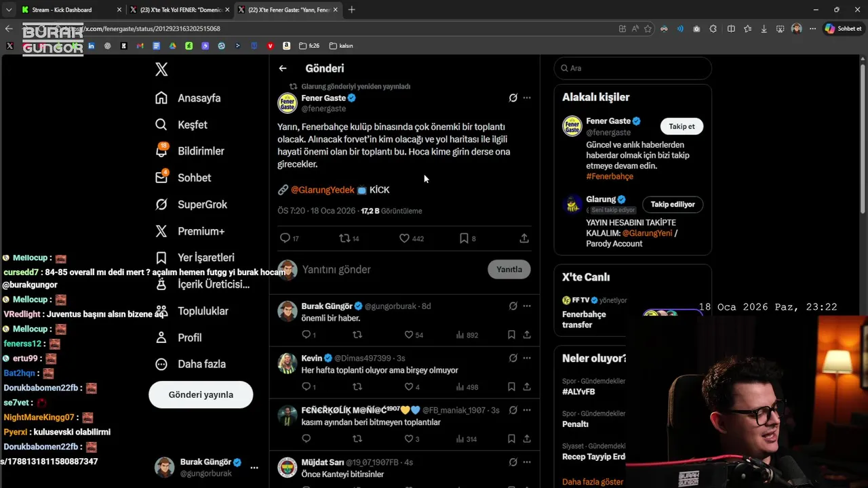Click the Yer İşaretleri bookmark icon
Viewport: 868px width, 488px height.
[161, 258]
